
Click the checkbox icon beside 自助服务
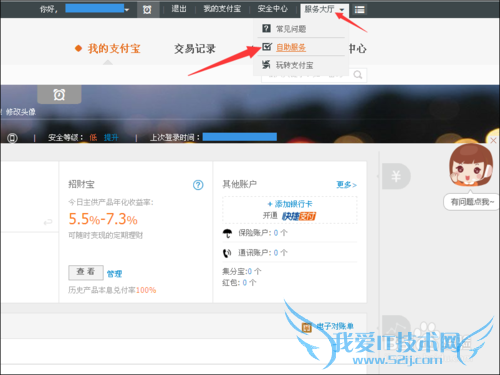click(267, 47)
